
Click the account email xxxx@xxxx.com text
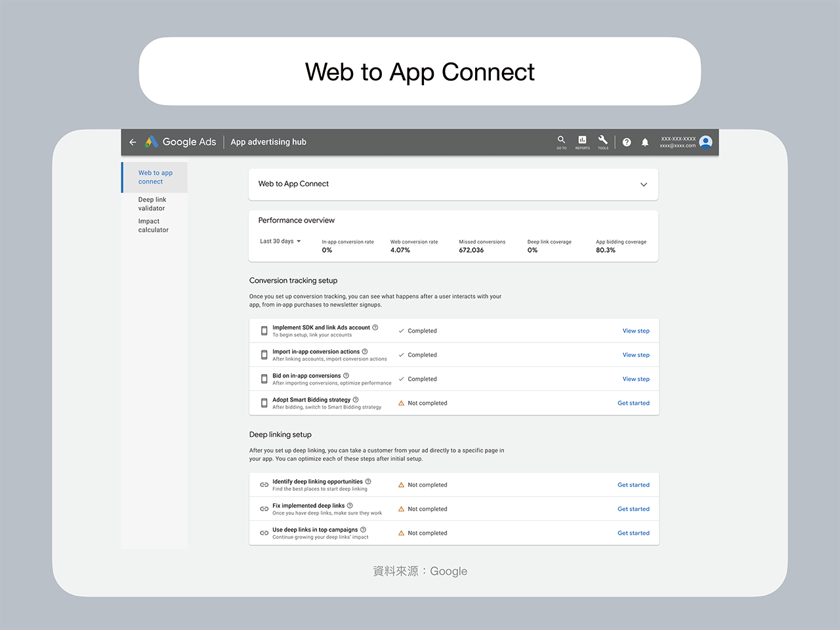[x=677, y=146]
